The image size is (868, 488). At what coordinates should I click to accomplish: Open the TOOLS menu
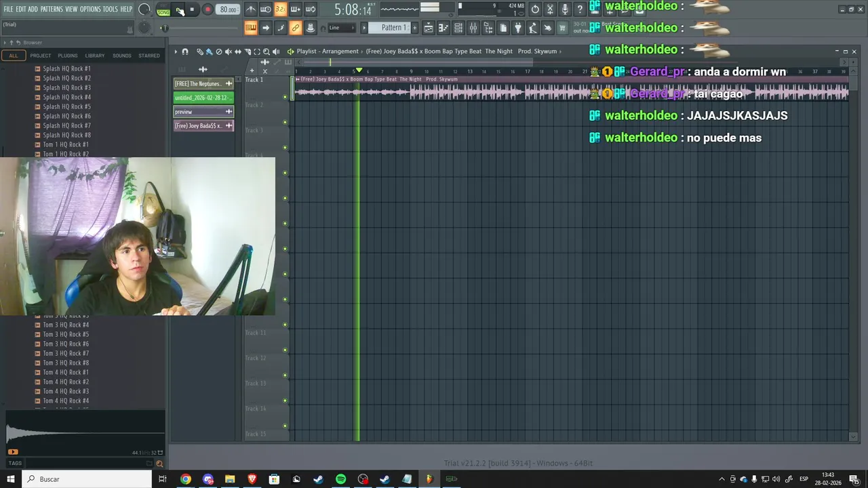[110, 9]
